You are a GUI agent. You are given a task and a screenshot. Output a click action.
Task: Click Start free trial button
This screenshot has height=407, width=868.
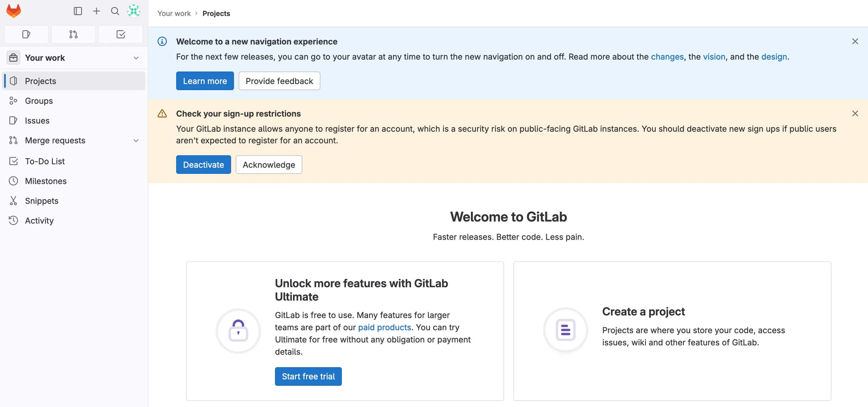point(308,376)
